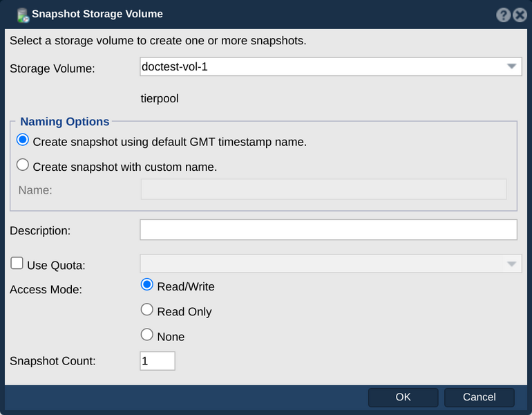
Task: Click the doctest-vol-1 storage volume combo box
Action: (330, 66)
